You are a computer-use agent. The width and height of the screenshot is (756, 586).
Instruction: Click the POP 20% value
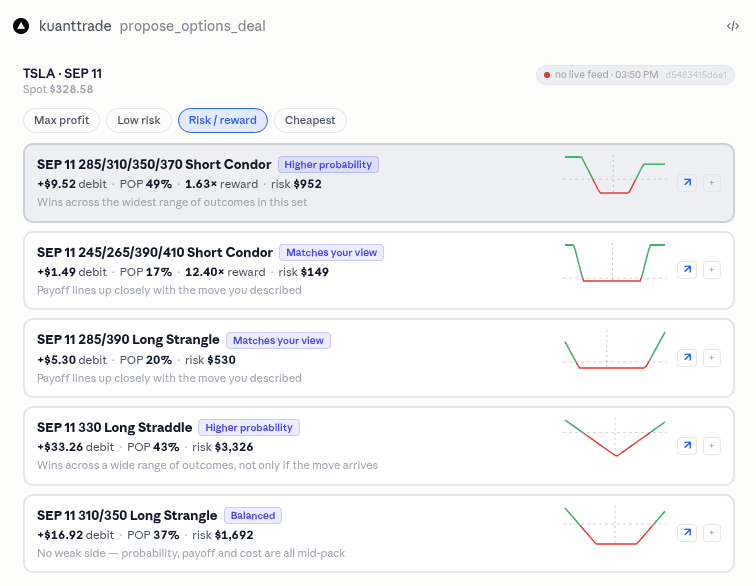click(146, 360)
